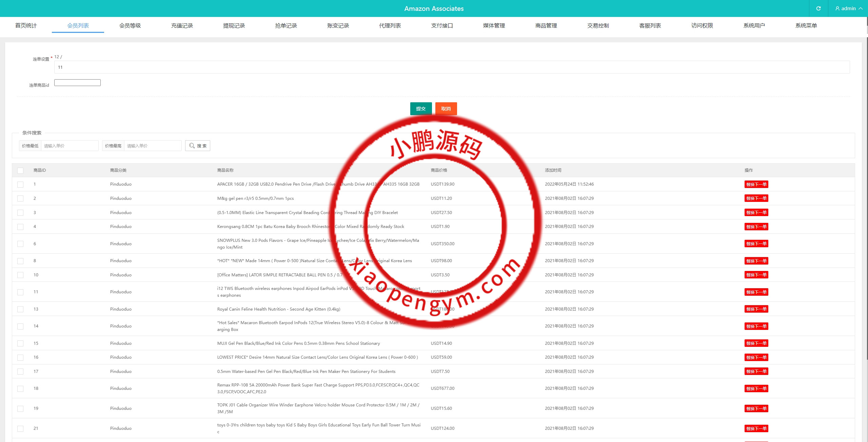This screenshot has height=442, width=868.
Task: Click 替换下一单 for Elastic Line row
Action: coord(756,212)
